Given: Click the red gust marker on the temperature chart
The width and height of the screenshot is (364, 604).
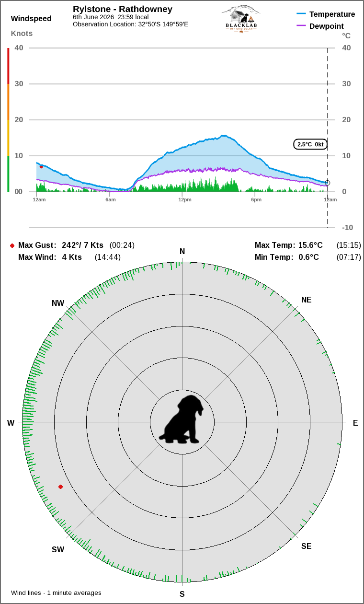Looking at the screenshot, I should [x=41, y=167].
